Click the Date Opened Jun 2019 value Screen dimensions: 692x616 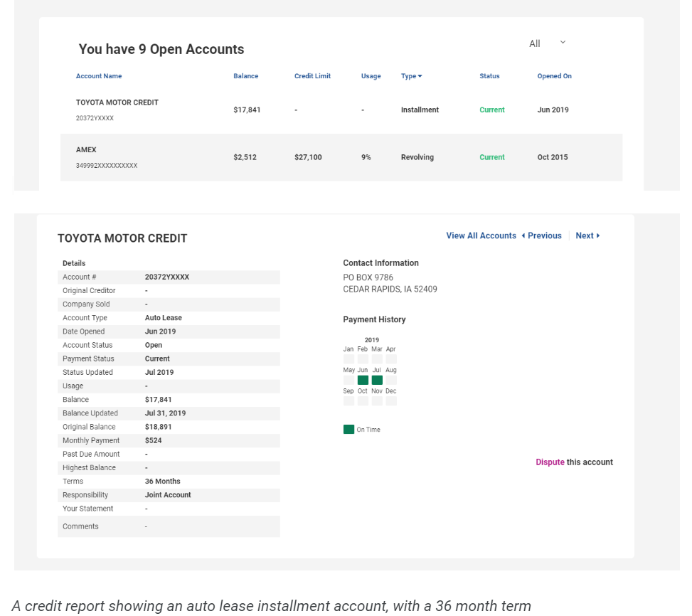click(x=160, y=331)
